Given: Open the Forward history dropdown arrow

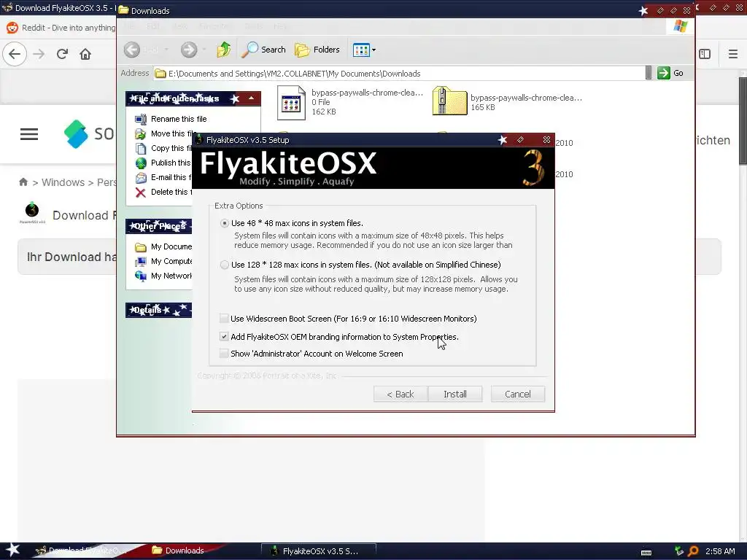Looking at the screenshot, I should 204,50.
